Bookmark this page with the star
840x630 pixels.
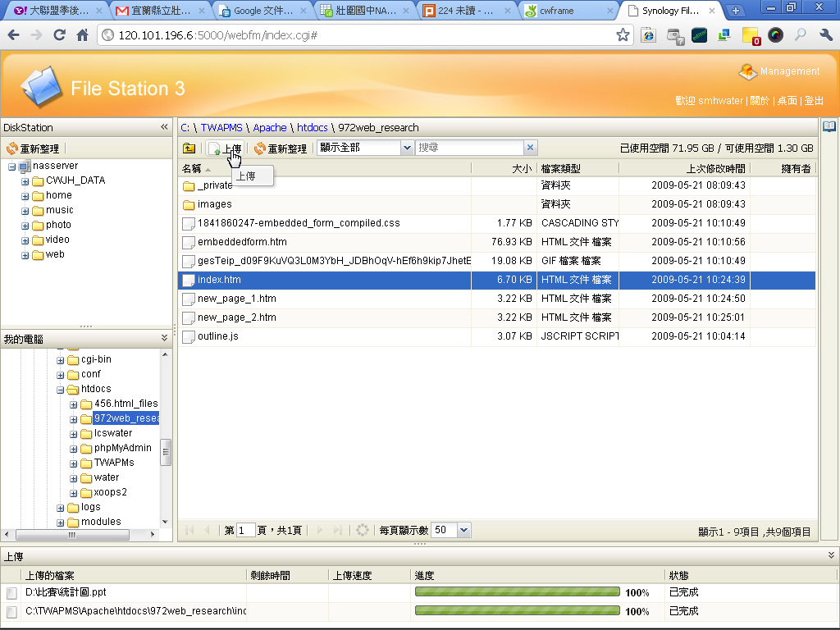[623, 35]
